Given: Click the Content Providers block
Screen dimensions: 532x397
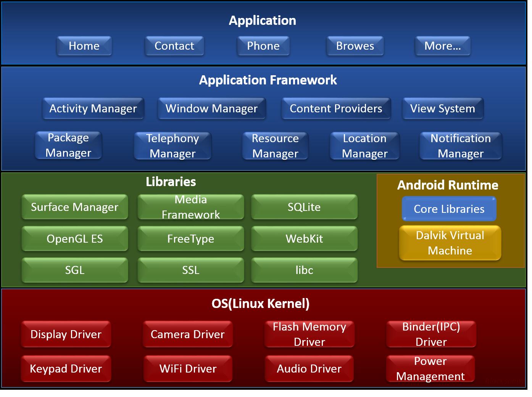Looking at the screenshot, I should (335, 109).
